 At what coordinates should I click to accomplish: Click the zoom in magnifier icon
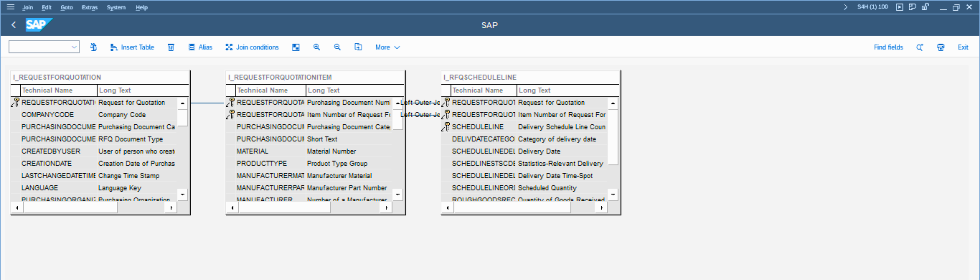pyautogui.click(x=316, y=47)
